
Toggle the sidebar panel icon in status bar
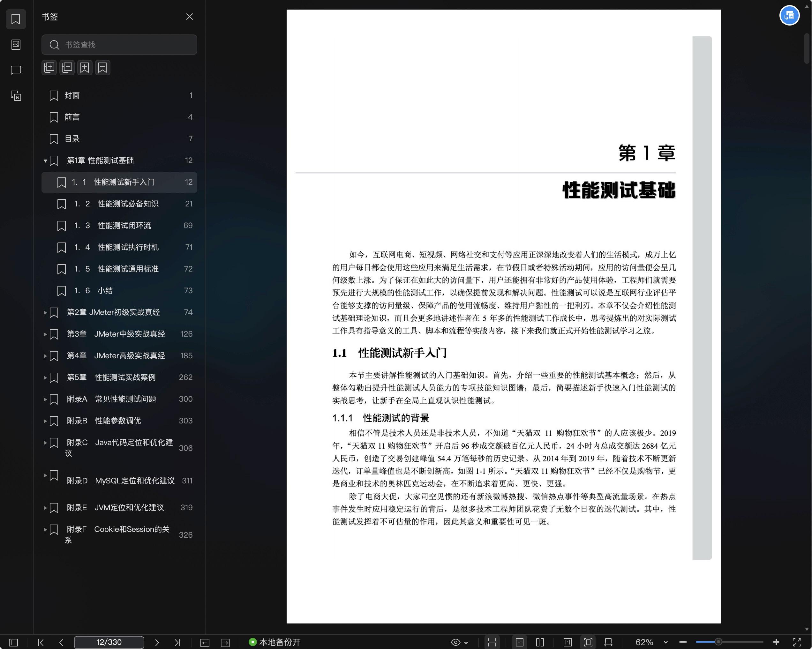[13, 642]
